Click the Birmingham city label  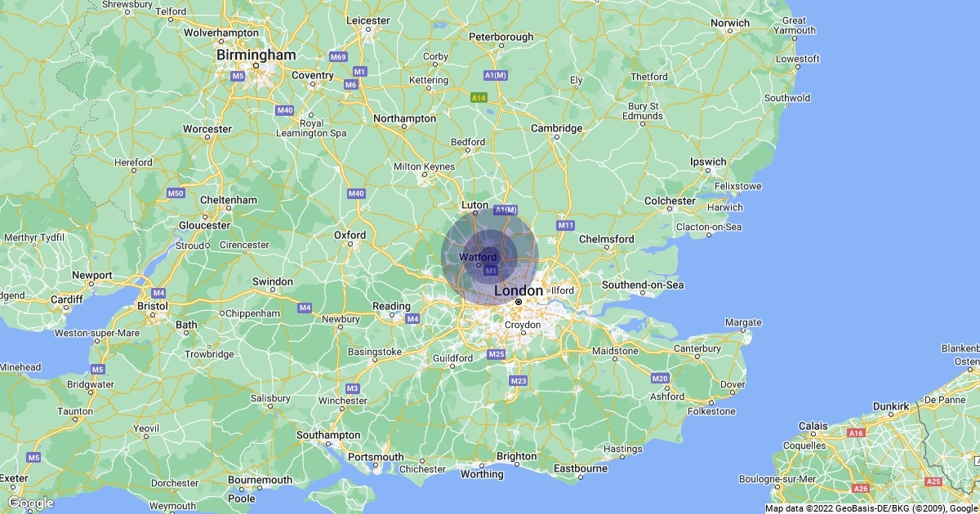click(256, 55)
